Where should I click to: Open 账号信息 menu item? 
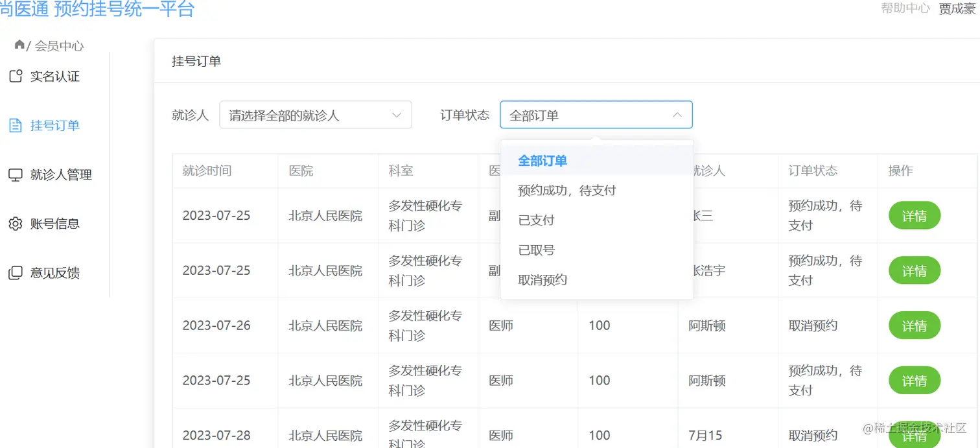55,224
